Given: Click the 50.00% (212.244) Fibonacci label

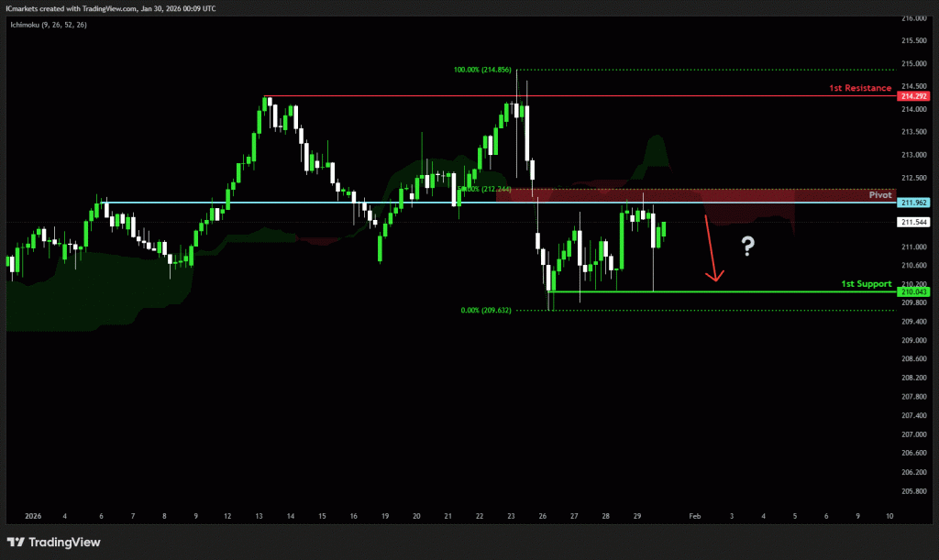Looking at the screenshot, I should click(479, 190).
